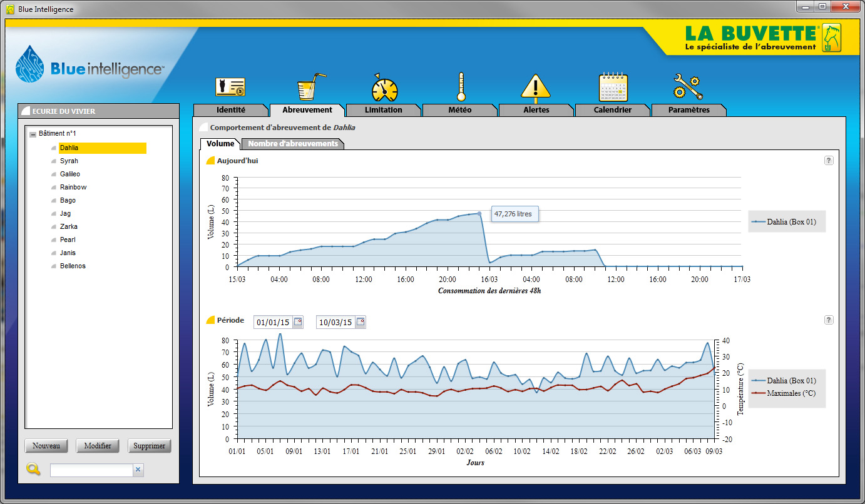Viewport: 865px width, 504px height.
Task: Select horse Pearl in the tree
Action: 68,240
